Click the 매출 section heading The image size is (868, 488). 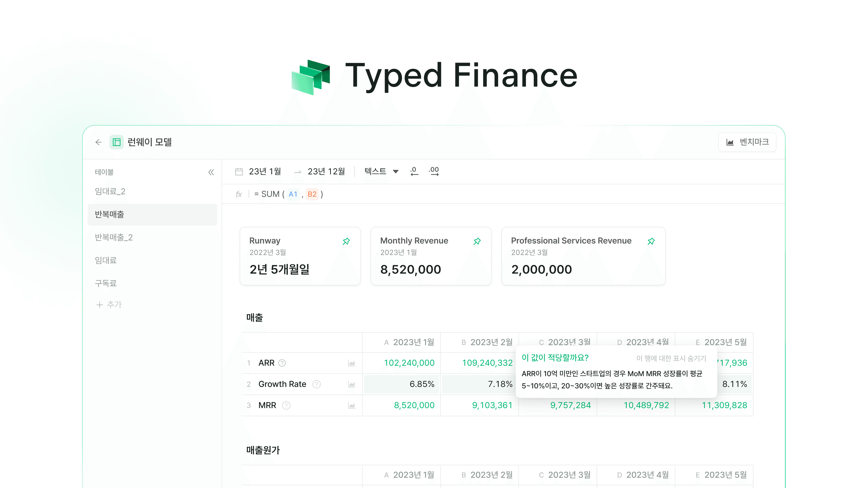(x=254, y=318)
